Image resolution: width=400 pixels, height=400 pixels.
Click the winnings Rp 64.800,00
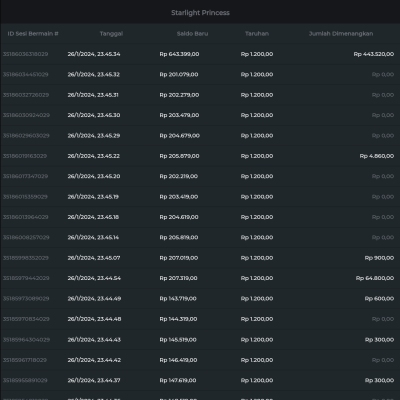pyautogui.click(x=375, y=278)
